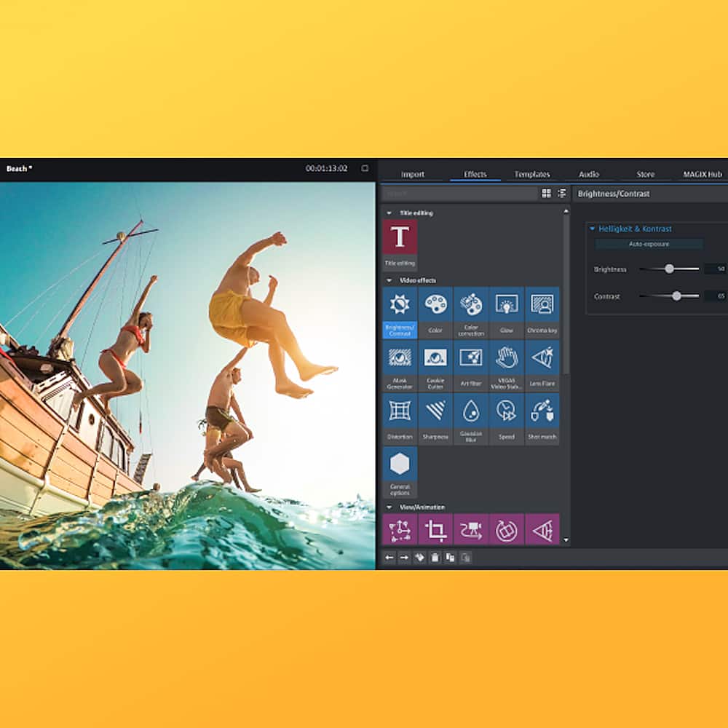Select the Brightness/Contrast video effect

[x=400, y=312]
